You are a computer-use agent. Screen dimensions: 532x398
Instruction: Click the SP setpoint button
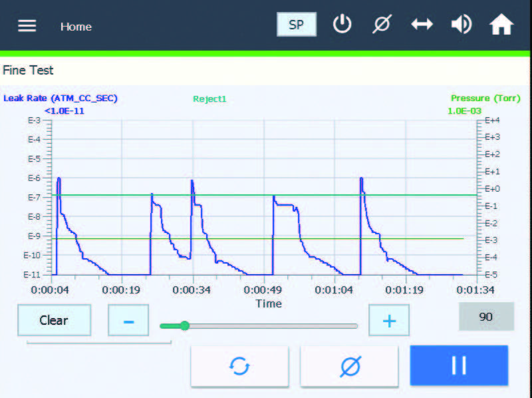pyautogui.click(x=297, y=25)
